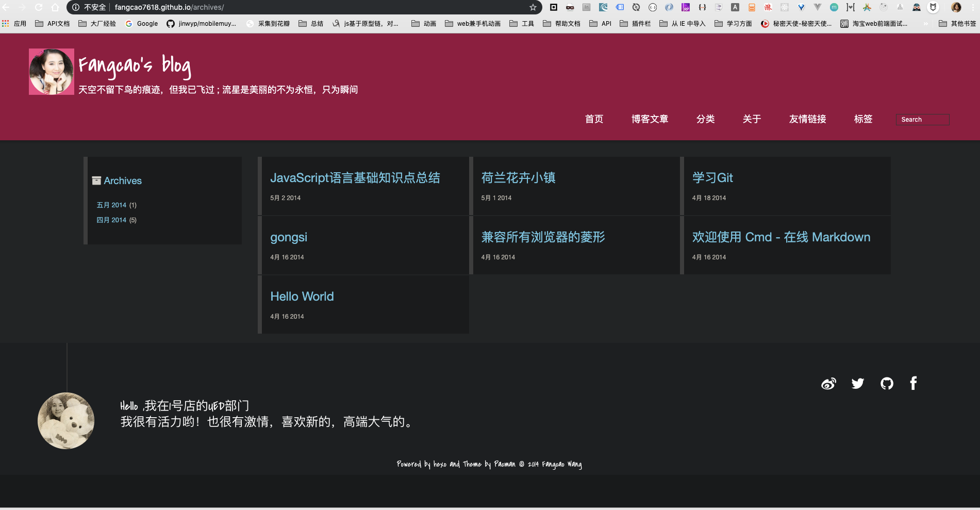The image size is (980, 510).
Task: Open the red curly braces extension
Action: (x=702, y=7)
